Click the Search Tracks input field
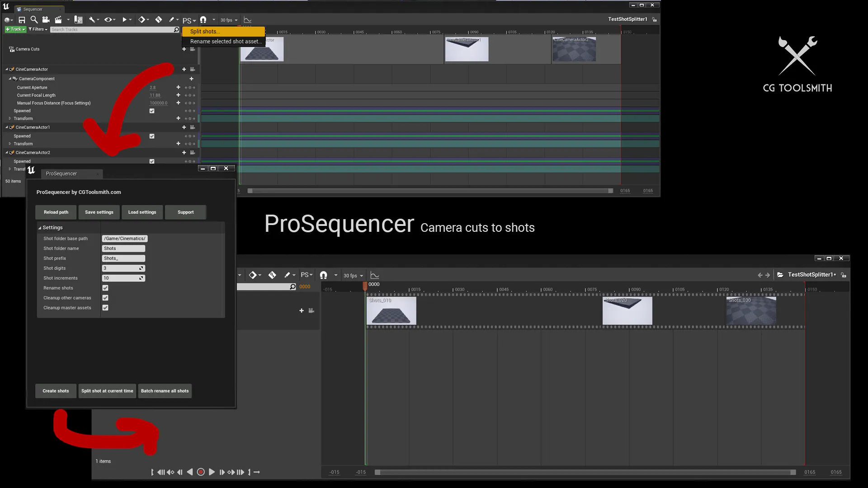 point(115,29)
